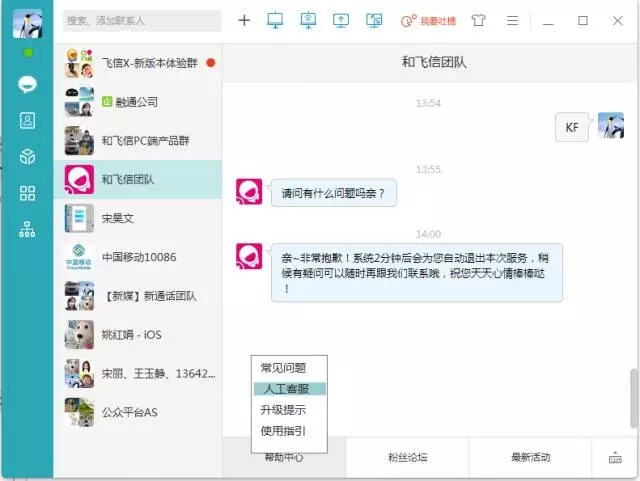Open the 【新媒】新通话团队 conversation

point(138,296)
